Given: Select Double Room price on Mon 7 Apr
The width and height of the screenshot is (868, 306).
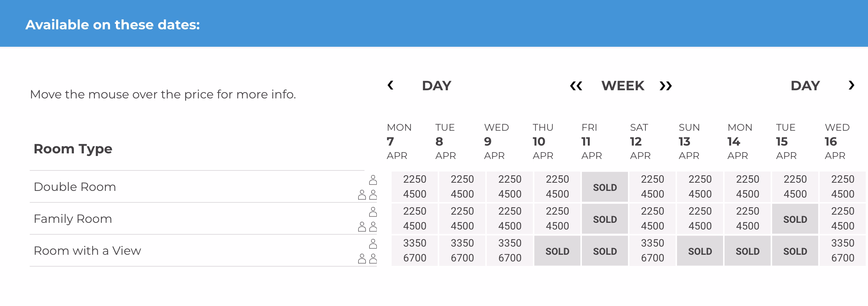Looking at the screenshot, I should (415, 187).
